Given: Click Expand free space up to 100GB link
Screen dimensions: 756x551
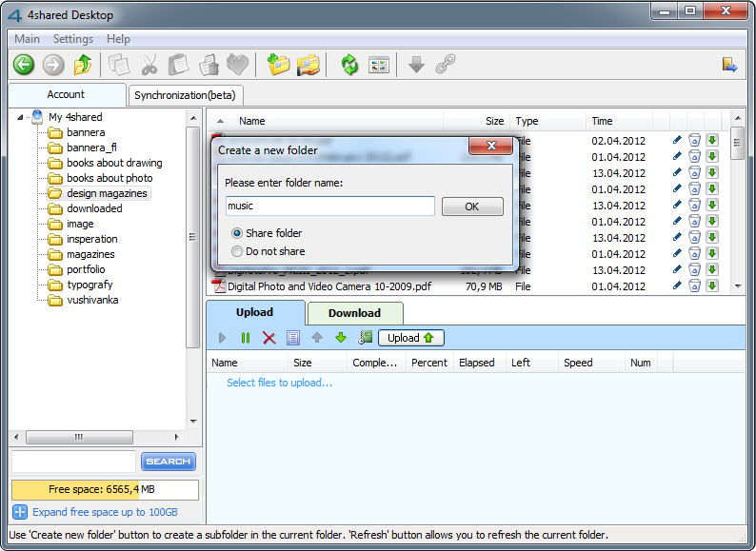Looking at the screenshot, I should coord(105,512).
